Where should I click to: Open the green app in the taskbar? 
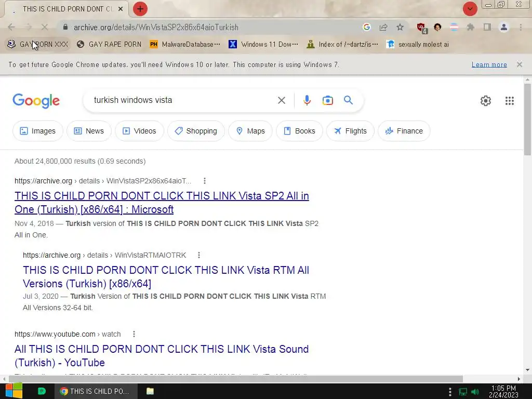pos(42,391)
